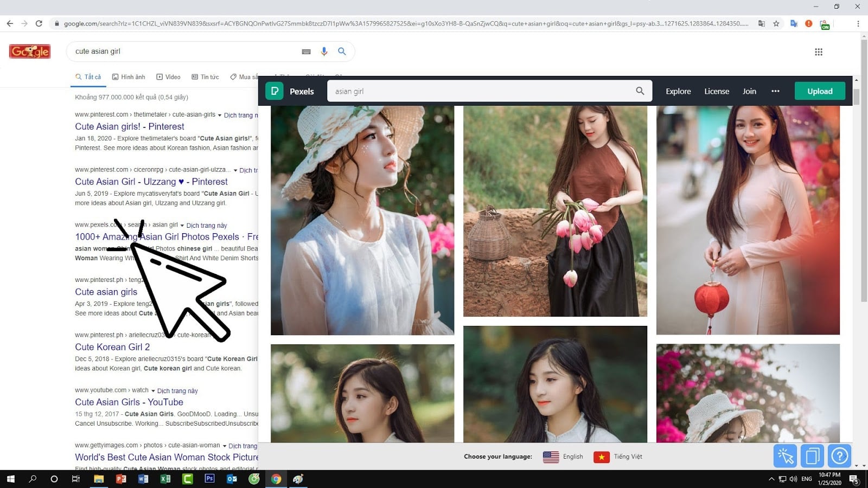
Task: Click the preview panel vertical scrollbar
Action: 857,97
